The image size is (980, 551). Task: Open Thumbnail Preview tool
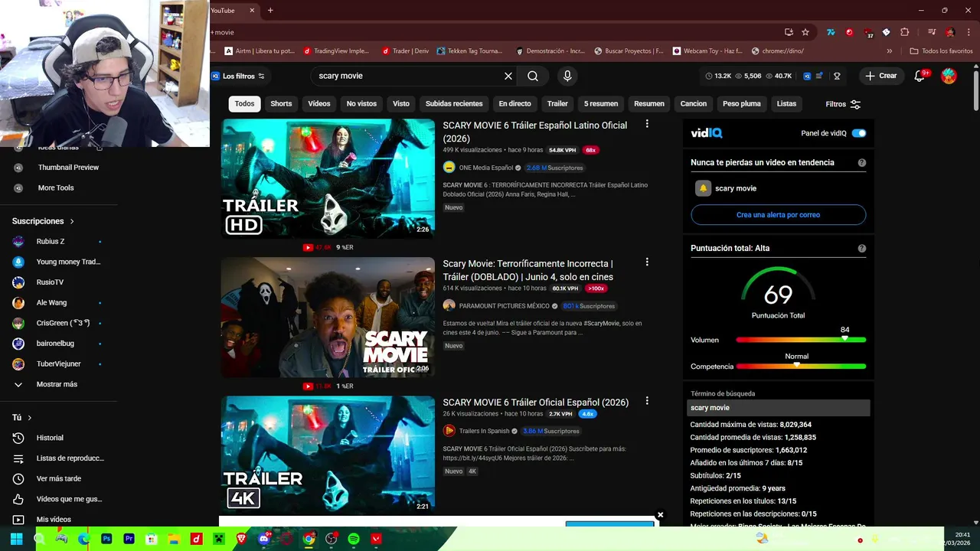tap(68, 168)
